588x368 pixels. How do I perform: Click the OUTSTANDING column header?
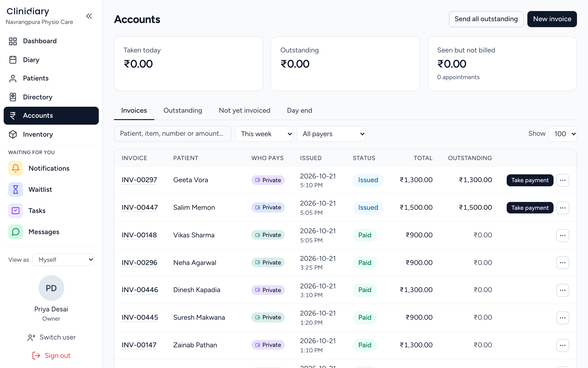point(470,158)
